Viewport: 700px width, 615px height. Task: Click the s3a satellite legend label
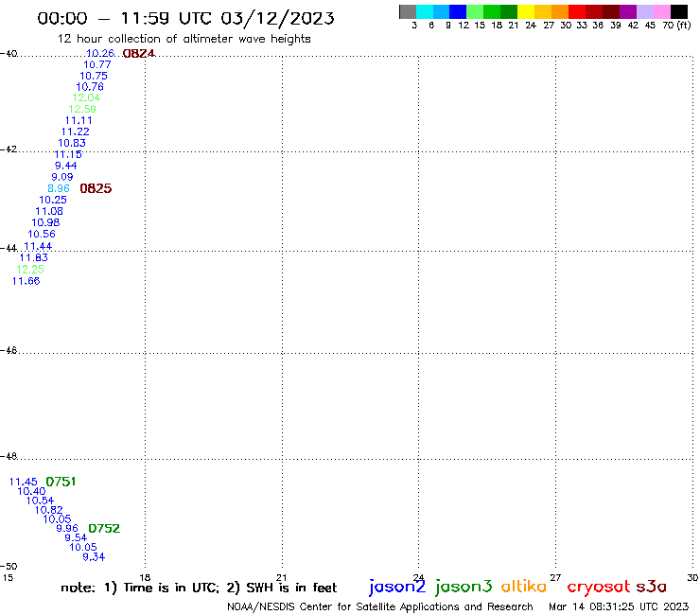[651, 587]
